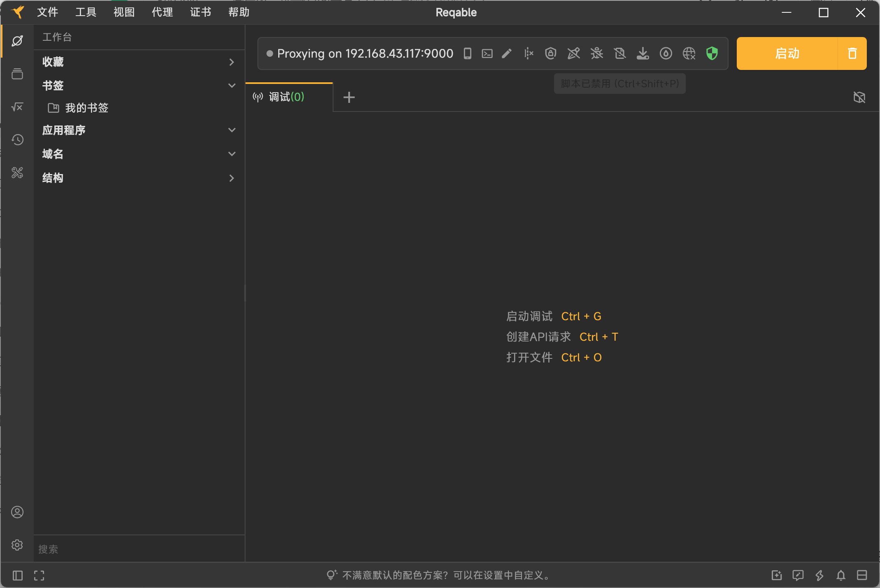Screen dimensions: 880x588
Task: Click the 结构 section label
Action: click(x=53, y=178)
